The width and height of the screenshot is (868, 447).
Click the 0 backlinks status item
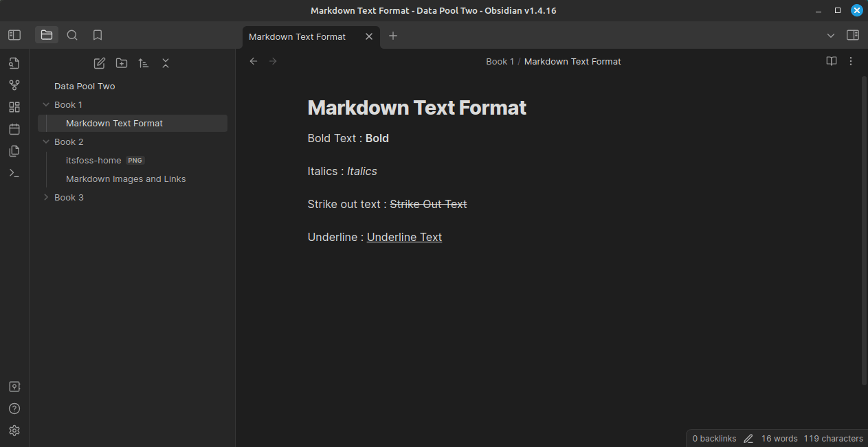click(714, 438)
